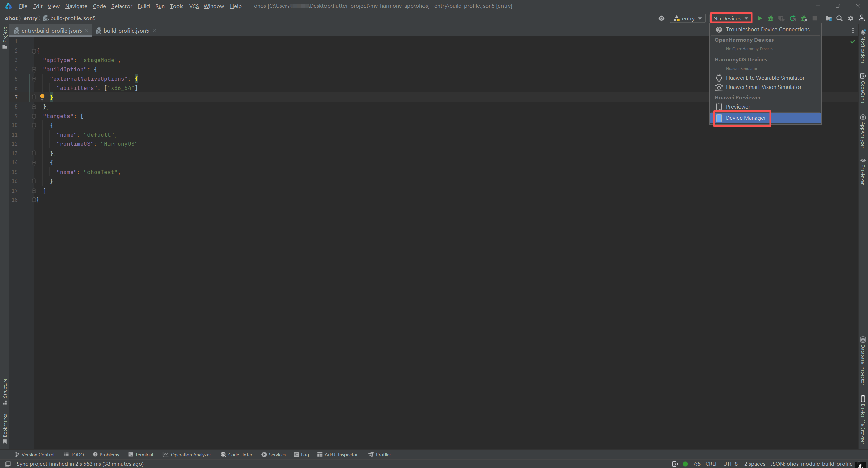Click the intention light bulb icon
This screenshot has width=868, height=468.
coord(42,97)
